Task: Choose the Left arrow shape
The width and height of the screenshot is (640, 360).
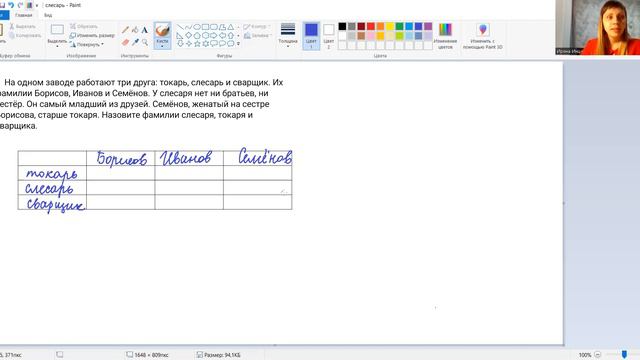Action: pyautogui.click(x=222, y=36)
